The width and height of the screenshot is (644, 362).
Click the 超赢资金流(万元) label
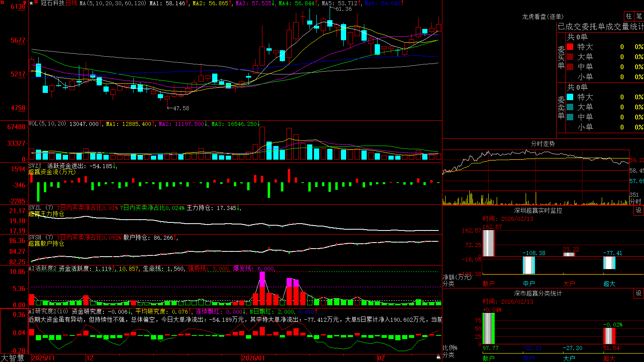pos(52,172)
